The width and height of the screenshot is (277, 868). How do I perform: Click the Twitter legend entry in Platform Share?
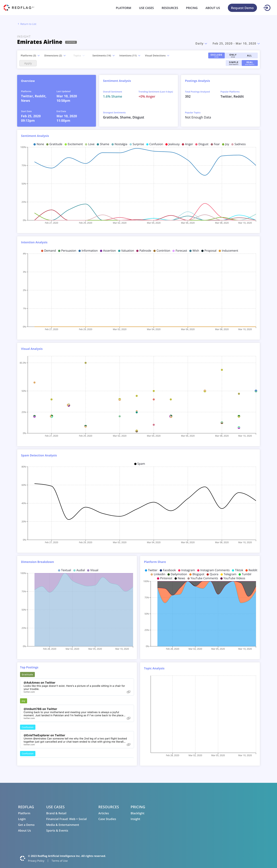click(x=151, y=570)
